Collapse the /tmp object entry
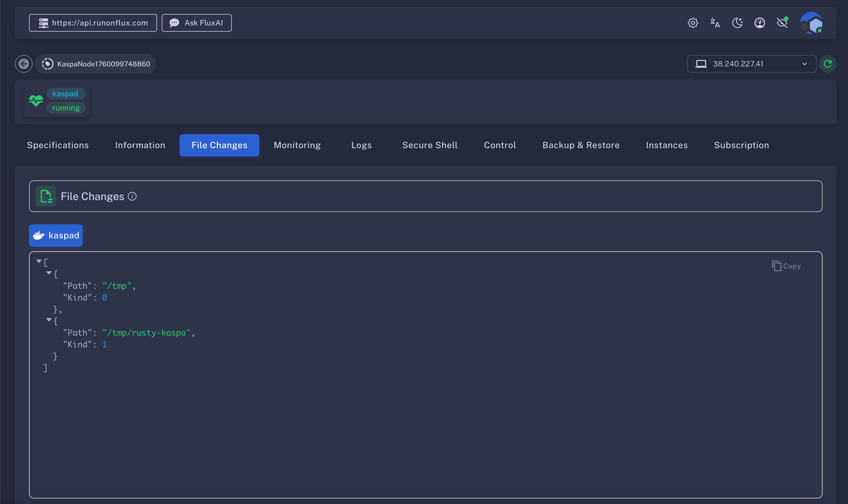The height and width of the screenshot is (504, 848). pyautogui.click(x=49, y=273)
